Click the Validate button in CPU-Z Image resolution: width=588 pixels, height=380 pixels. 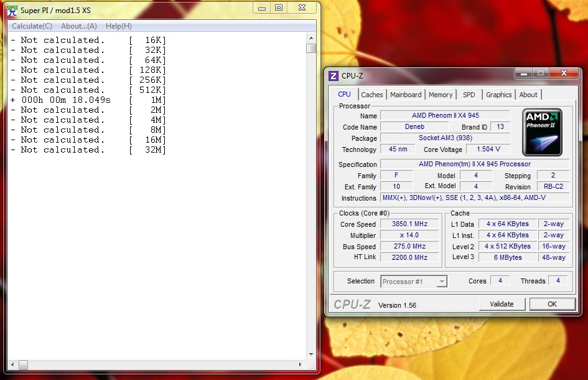click(502, 304)
